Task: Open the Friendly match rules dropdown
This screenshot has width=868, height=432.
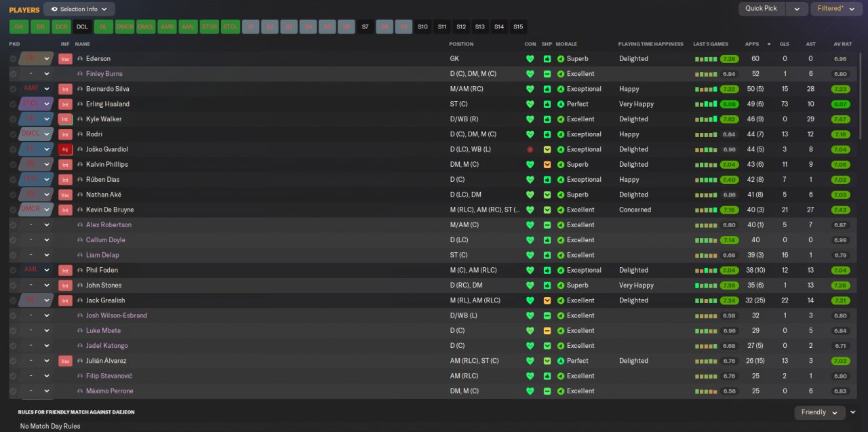Action: (x=820, y=412)
